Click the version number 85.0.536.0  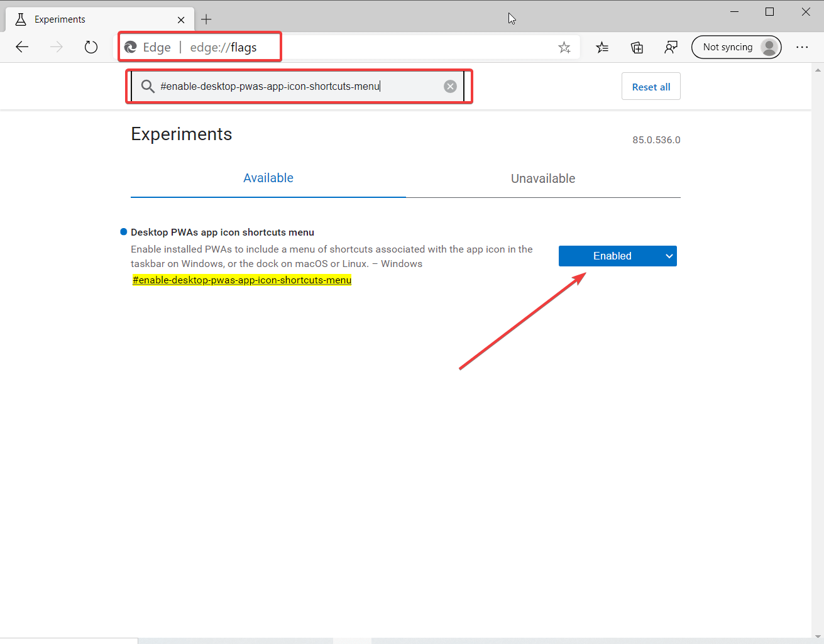tap(656, 140)
